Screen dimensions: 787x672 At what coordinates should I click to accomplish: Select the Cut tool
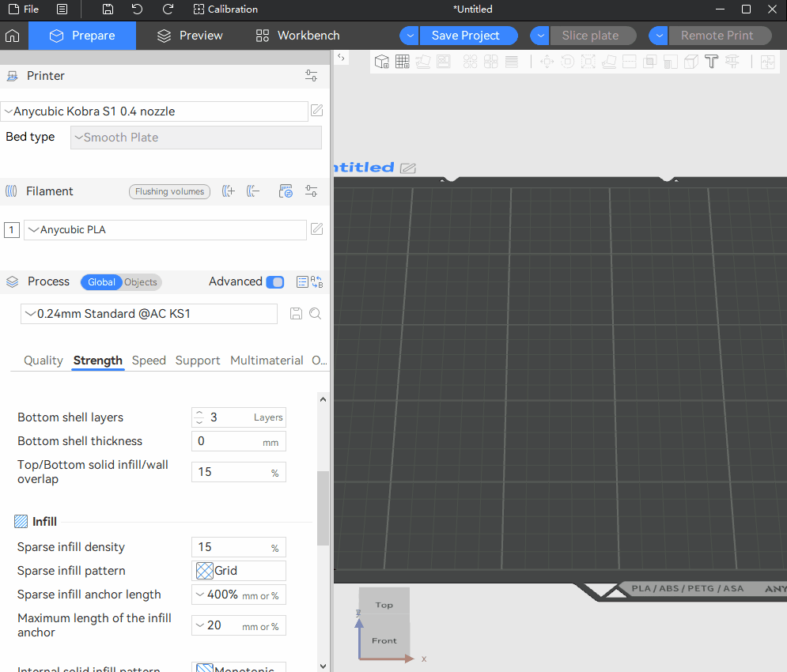click(x=630, y=62)
